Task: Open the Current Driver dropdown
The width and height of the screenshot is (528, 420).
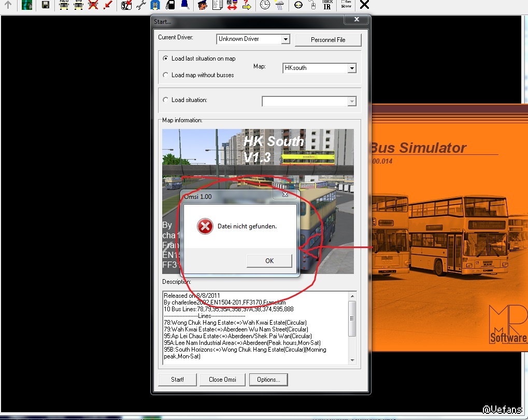Action: coord(285,39)
